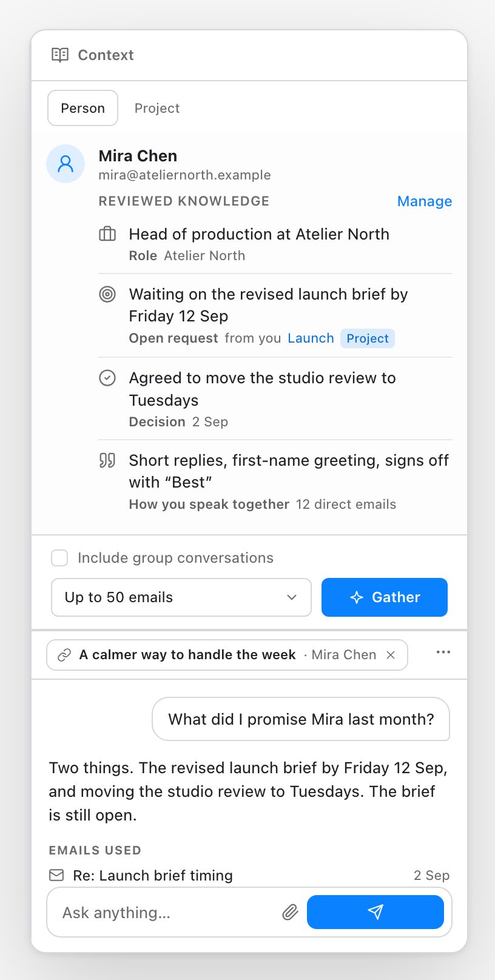Screen dimensions: 495x980
Task: Click the Gather button
Action: [x=385, y=597]
